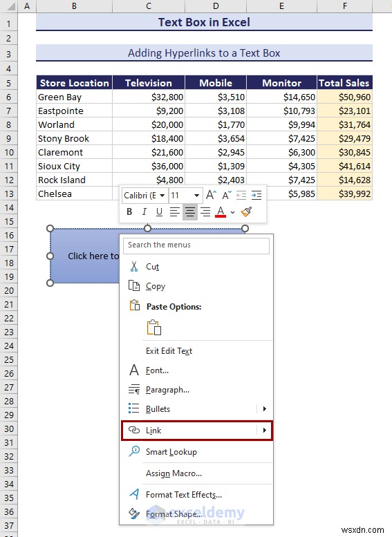Click the $3,108 Mobile cell
The height and width of the screenshot is (537, 392).
(216, 111)
